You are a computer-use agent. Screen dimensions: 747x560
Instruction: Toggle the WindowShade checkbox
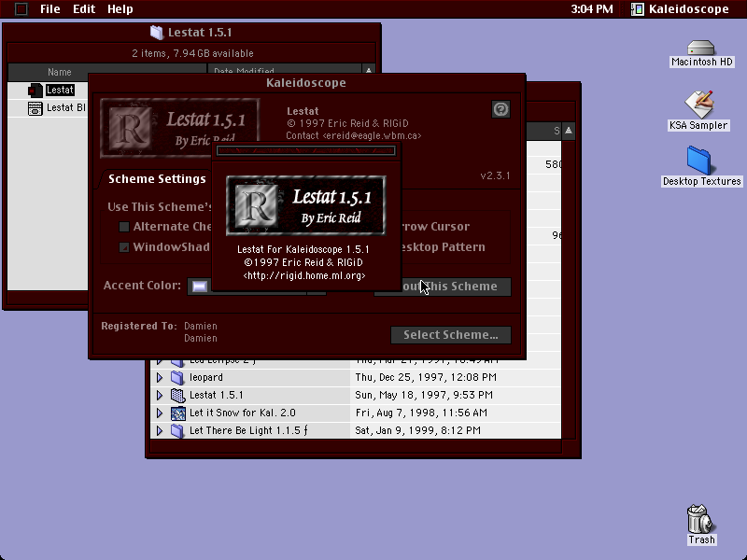point(124,247)
